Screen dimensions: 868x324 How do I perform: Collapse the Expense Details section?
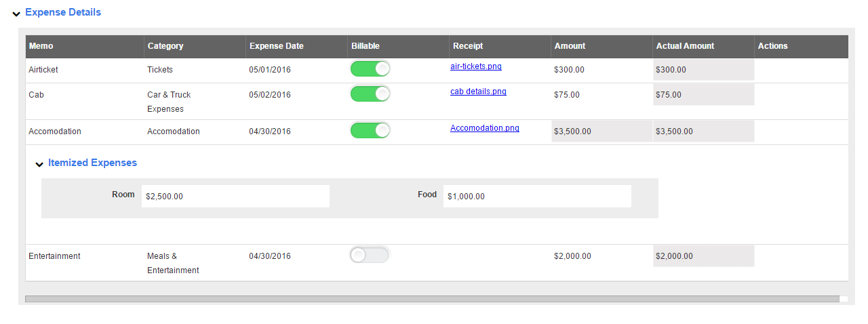click(x=17, y=13)
